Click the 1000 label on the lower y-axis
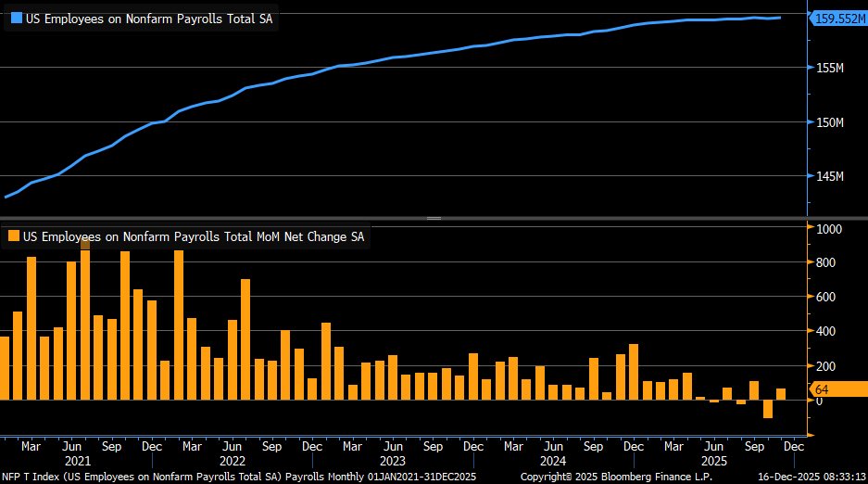 click(828, 229)
